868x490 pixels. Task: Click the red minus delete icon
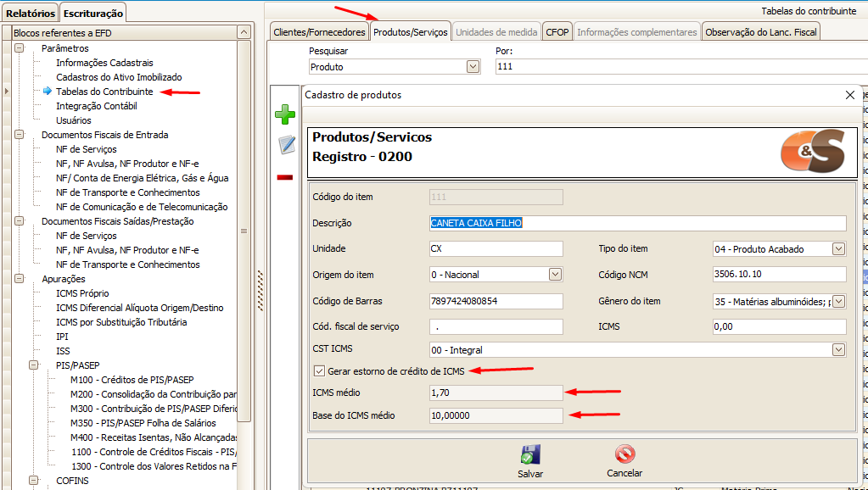(285, 177)
